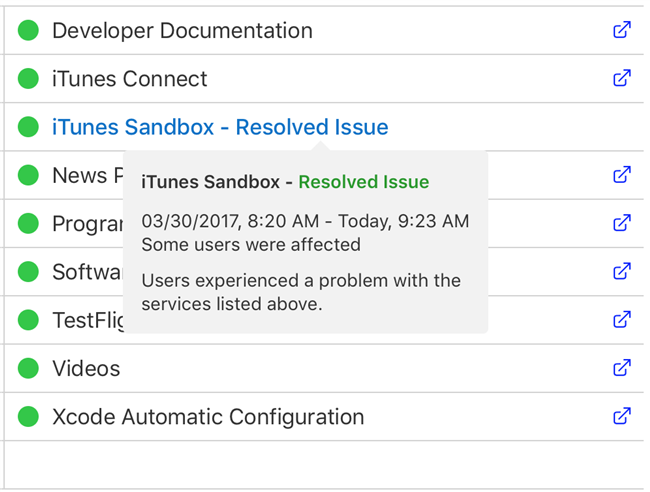Select the Developer Documentation row label

click(182, 31)
